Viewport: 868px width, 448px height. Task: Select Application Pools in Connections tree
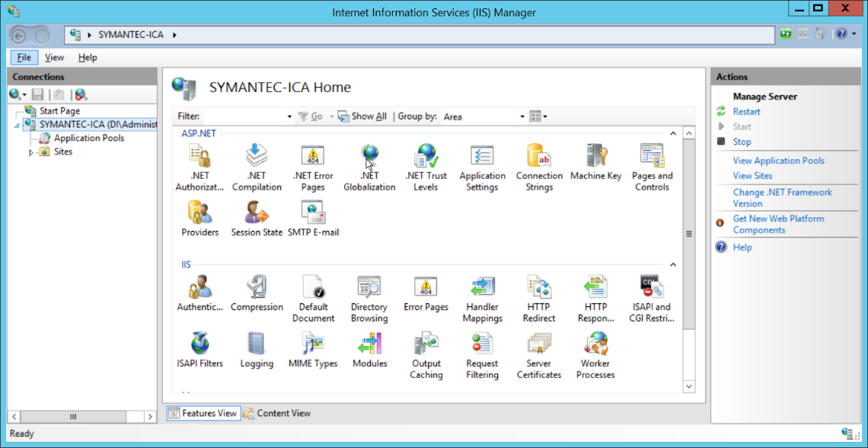(x=88, y=138)
